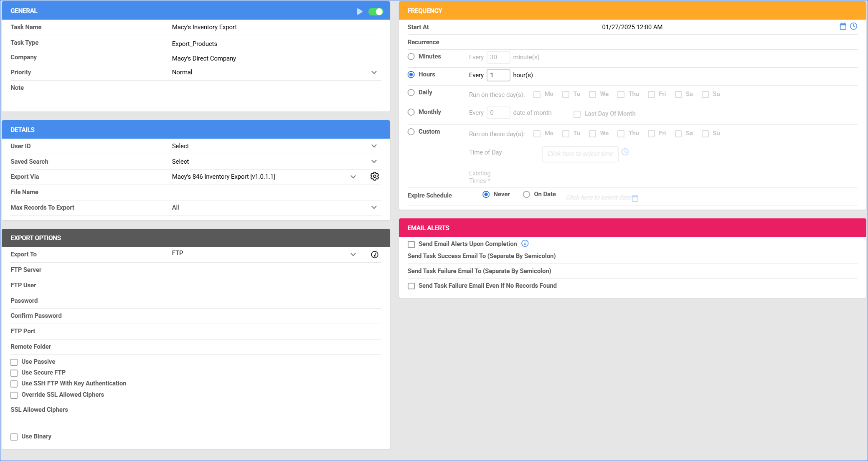Click the expire date selection field
868x461 pixels.
pyautogui.click(x=598, y=198)
